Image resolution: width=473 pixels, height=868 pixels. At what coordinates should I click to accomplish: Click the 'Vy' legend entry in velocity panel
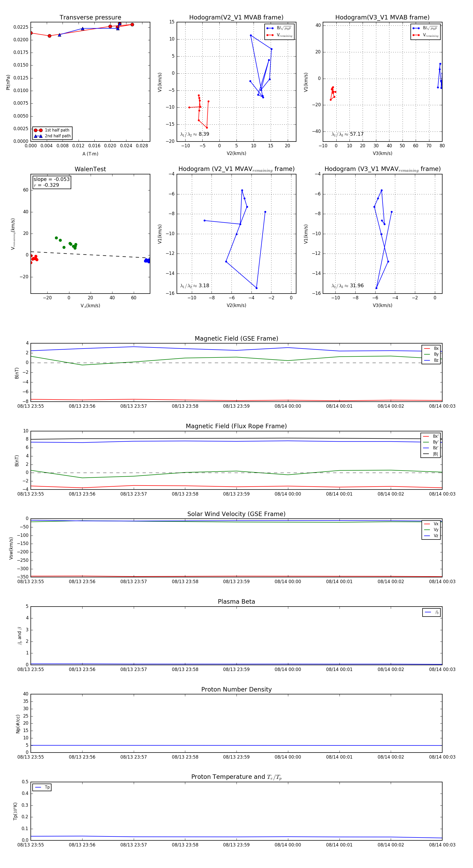tap(431, 530)
